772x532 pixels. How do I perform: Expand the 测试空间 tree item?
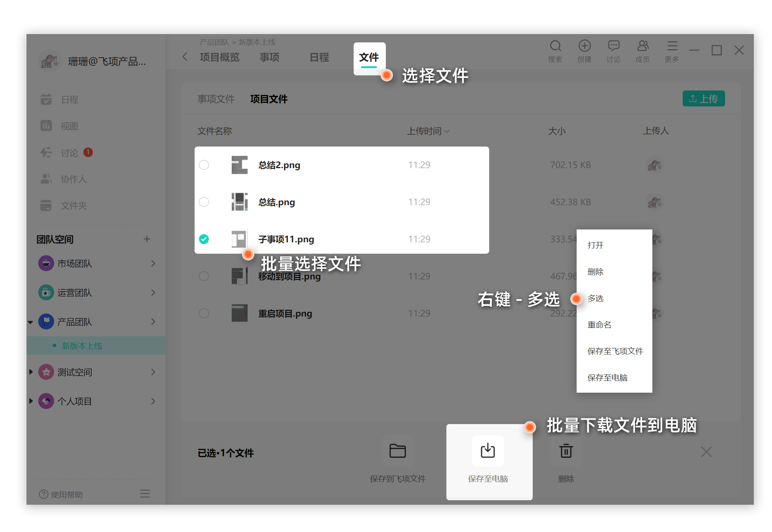click(31, 372)
